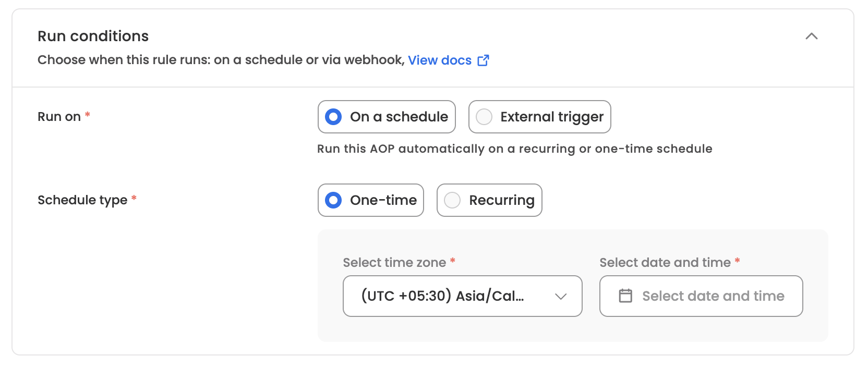Click the Run conditions heading
868x368 pixels.
tap(93, 36)
